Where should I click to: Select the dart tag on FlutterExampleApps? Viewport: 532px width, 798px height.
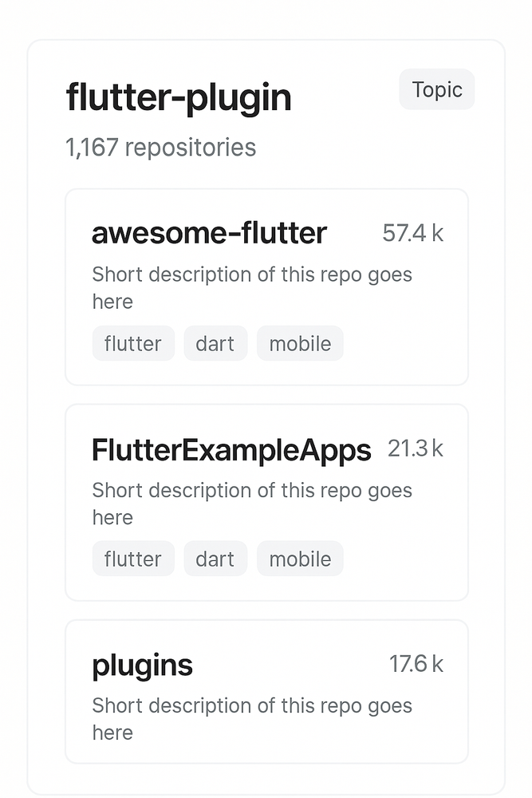pos(215,559)
